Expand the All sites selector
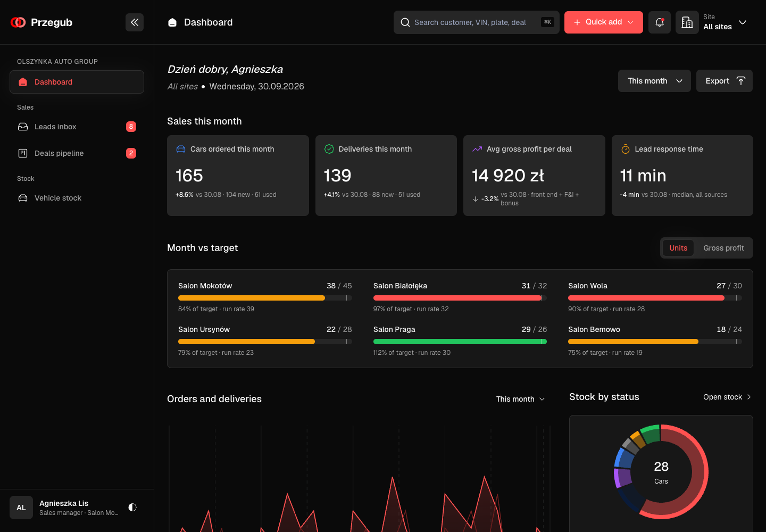The height and width of the screenshot is (532, 766). coord(725,22)
